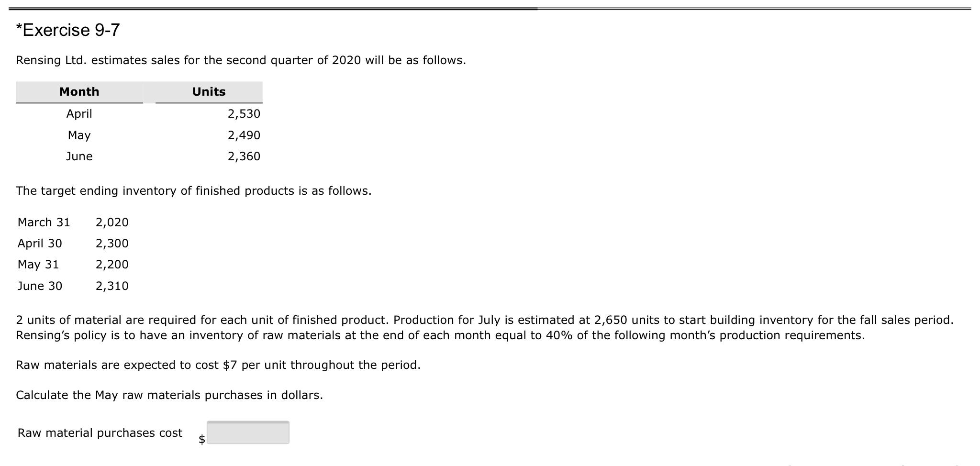Click the 2,530 units value for April
This screenshot has height=466, width=980.
tap(244, 113)
